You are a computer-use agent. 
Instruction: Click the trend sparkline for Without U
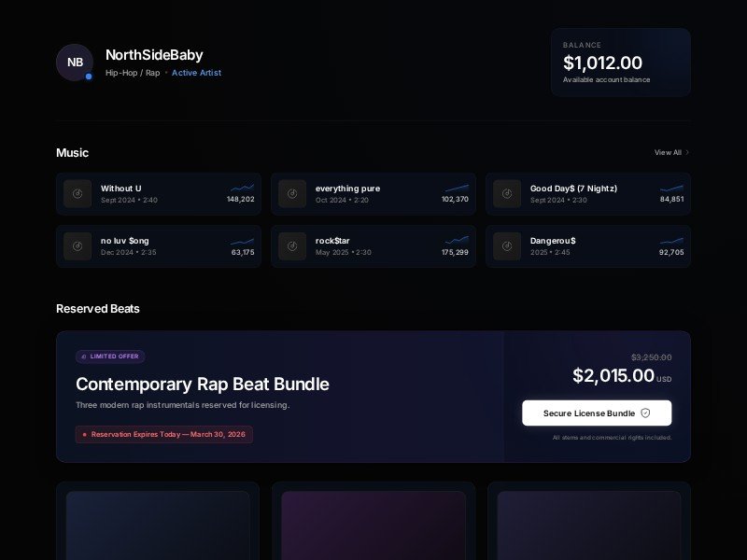click(x=242, y=188)
